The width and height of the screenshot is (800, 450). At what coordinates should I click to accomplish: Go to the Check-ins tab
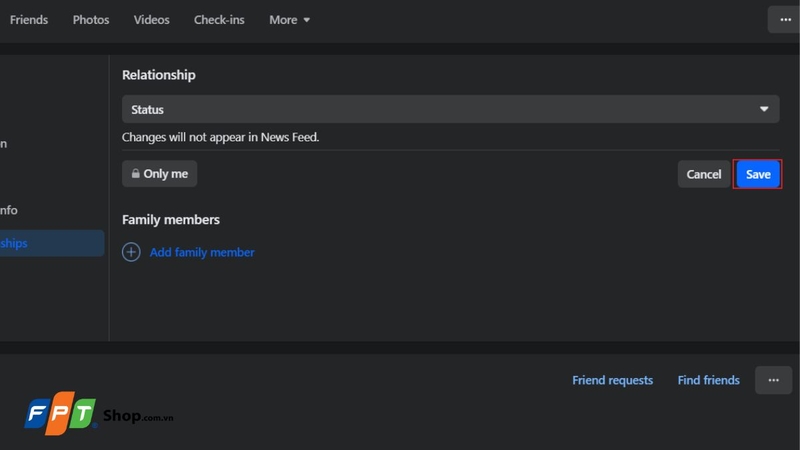[219, 20]
